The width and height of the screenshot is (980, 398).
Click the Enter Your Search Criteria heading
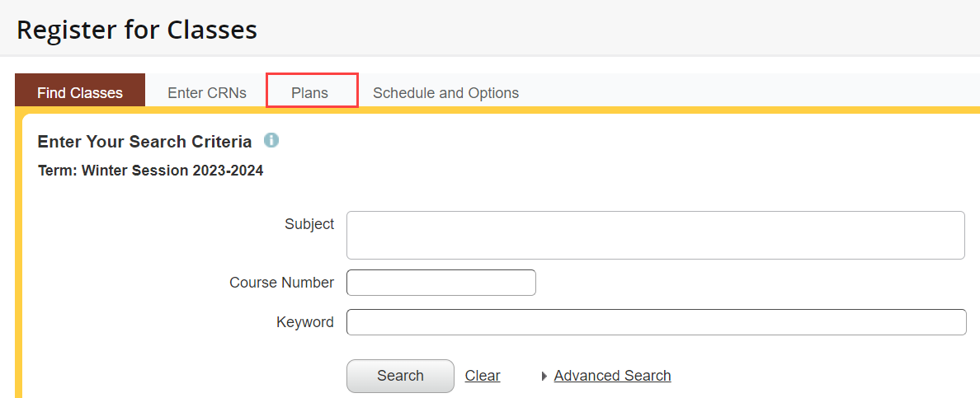144,142
